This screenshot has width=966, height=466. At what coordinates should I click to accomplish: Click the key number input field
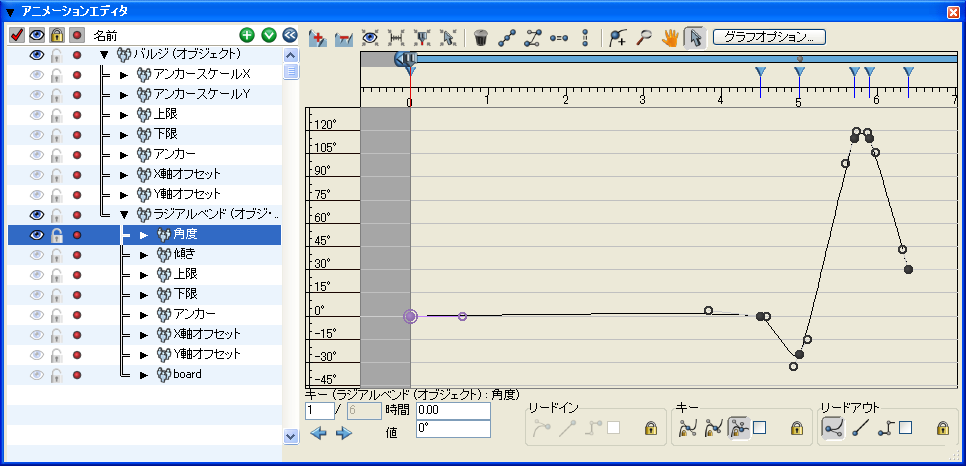(x=319, y=411)
